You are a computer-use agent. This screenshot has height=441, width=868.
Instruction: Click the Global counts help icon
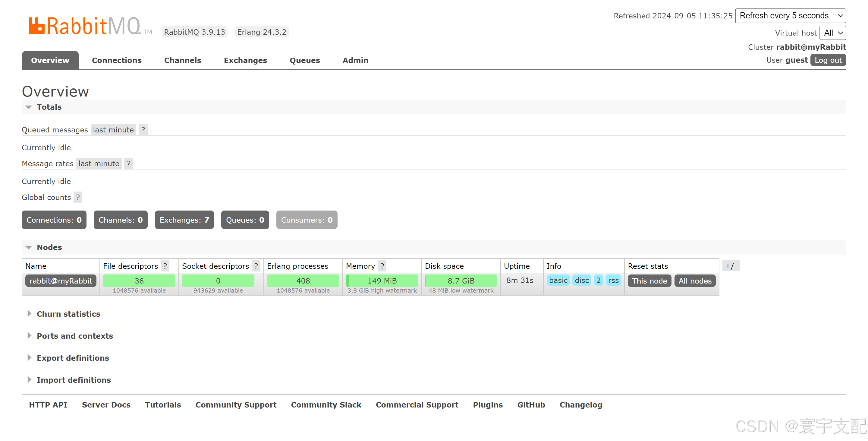click(78, 197)
